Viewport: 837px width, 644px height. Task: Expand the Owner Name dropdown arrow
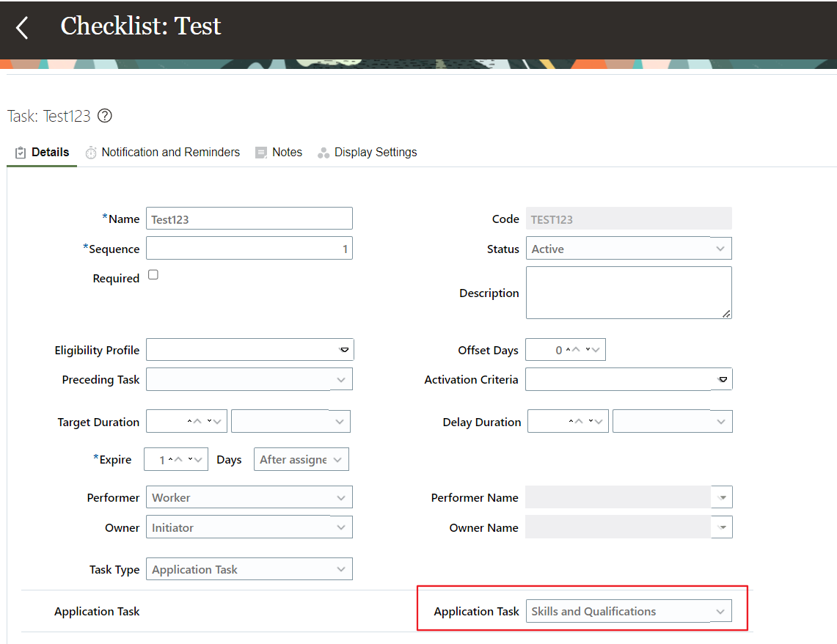pos(722,527)
